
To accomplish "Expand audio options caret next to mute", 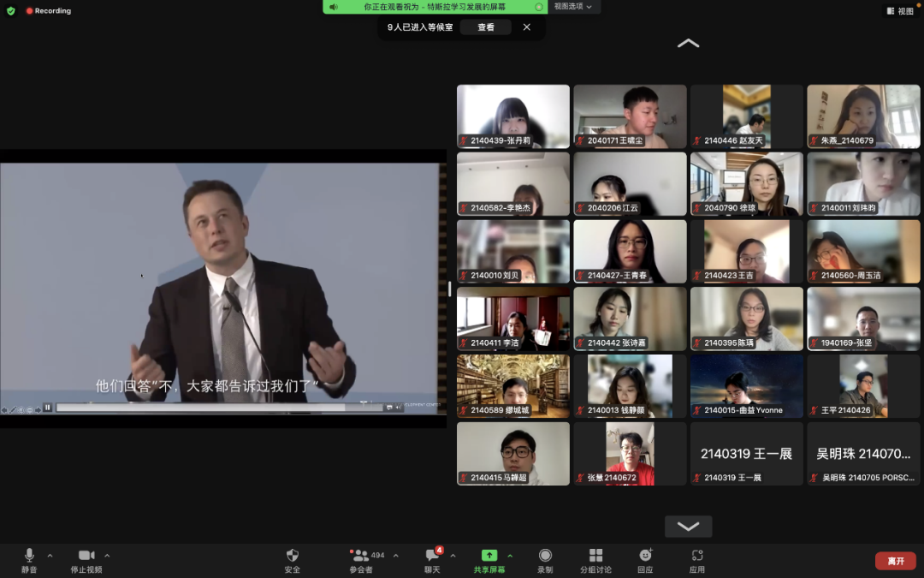I will point(50,555).
